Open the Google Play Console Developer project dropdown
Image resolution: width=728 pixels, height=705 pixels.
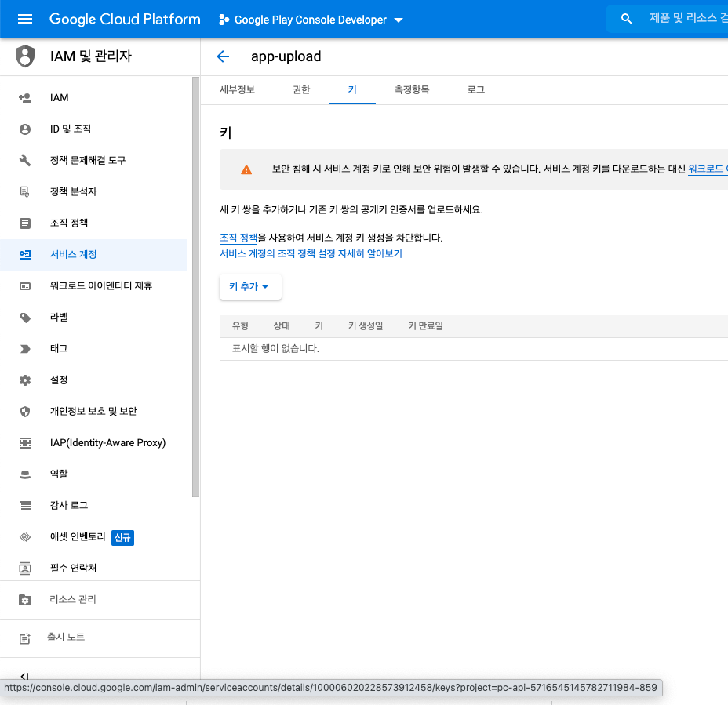coord(311,20)
